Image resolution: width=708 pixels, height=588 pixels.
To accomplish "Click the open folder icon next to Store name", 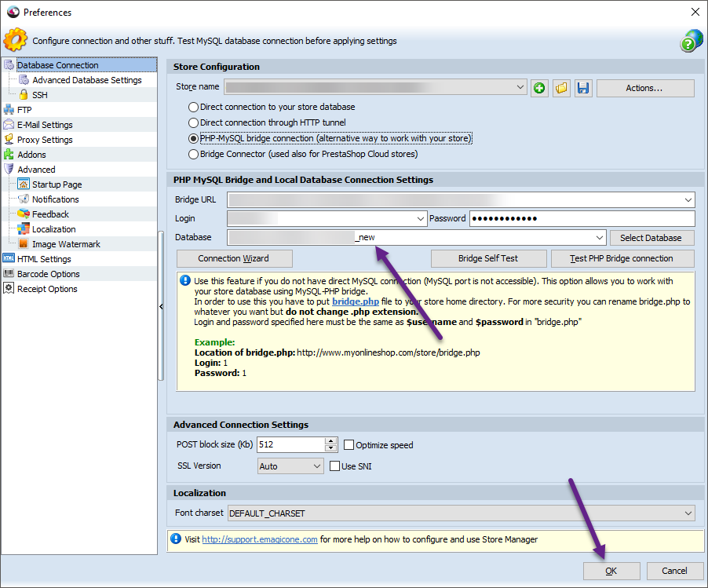I will coord(561,88).
